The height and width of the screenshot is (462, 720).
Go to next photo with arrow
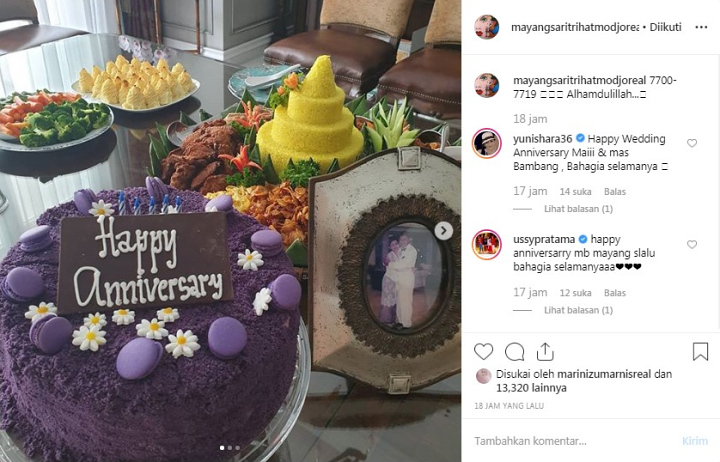tap(444, 231)
